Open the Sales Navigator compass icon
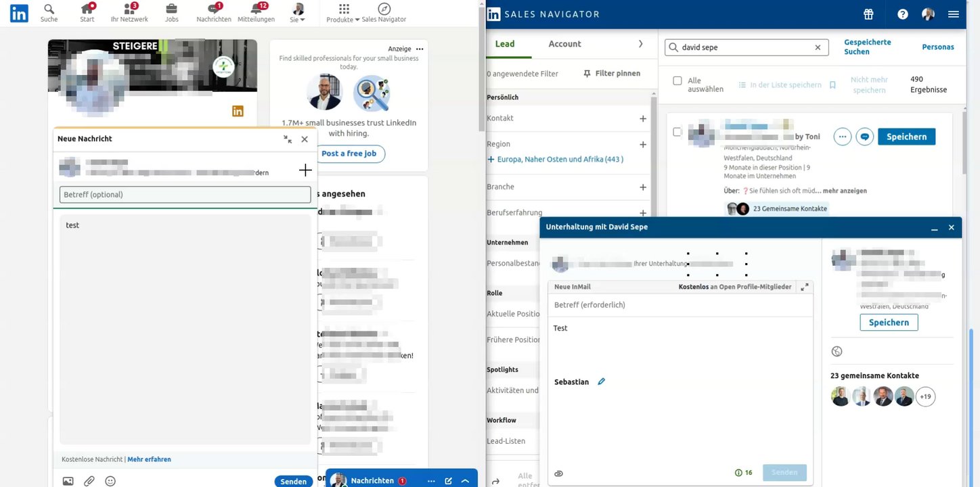The image size is (980, 487). coord(384,13)
